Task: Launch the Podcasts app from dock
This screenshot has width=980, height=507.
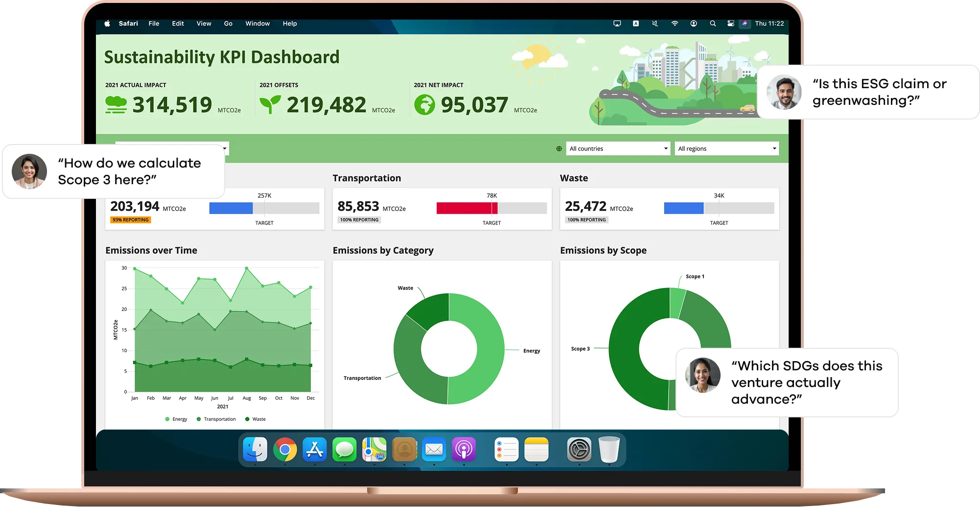Action: (464, 449)
